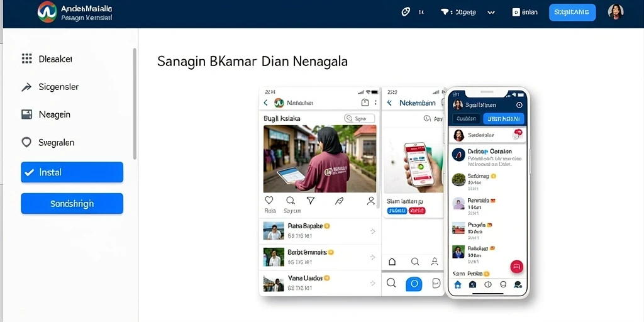Click the Sondshrigin button in sidebar
Image resolution: width=644 pixels, height=322 pixels.
point(72,203)
